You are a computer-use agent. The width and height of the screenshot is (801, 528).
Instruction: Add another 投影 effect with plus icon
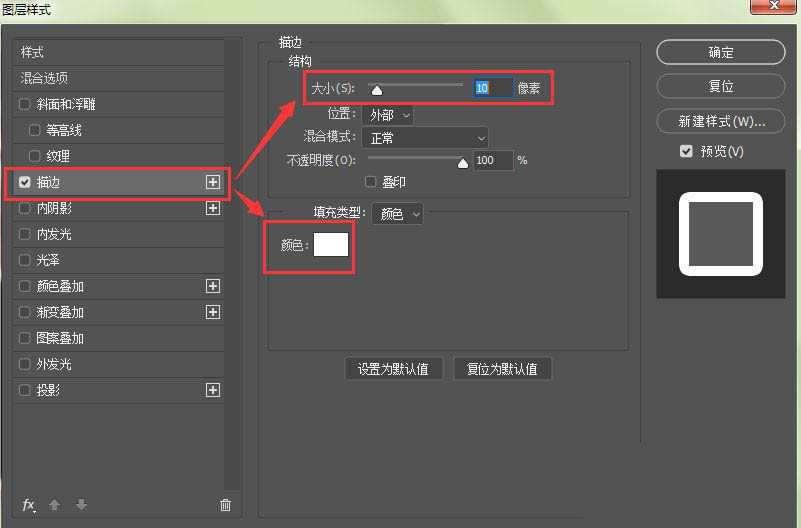pos(213,390)
